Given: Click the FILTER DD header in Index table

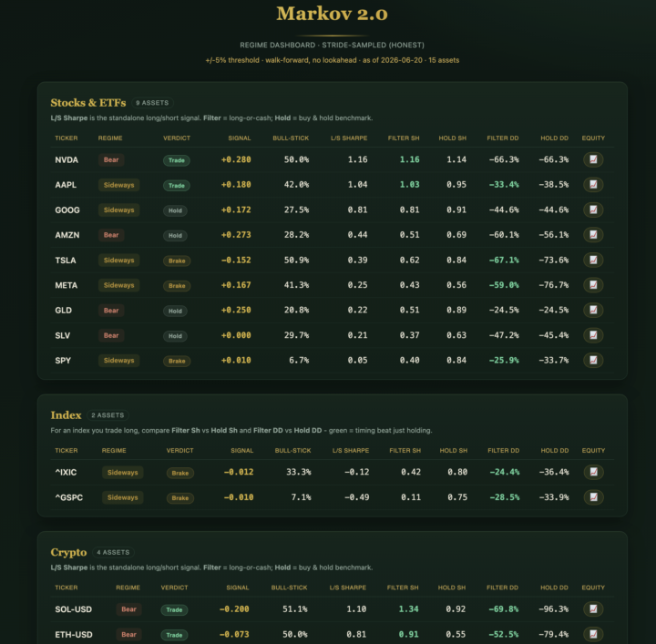Looking at the screenshot, I should 503,450.
